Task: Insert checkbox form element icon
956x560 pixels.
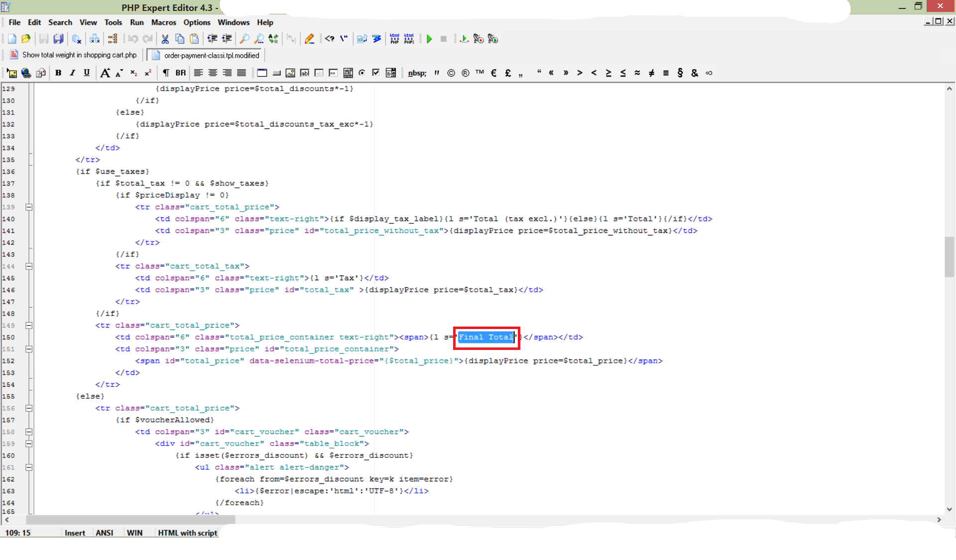Action: tap(376, 73)
